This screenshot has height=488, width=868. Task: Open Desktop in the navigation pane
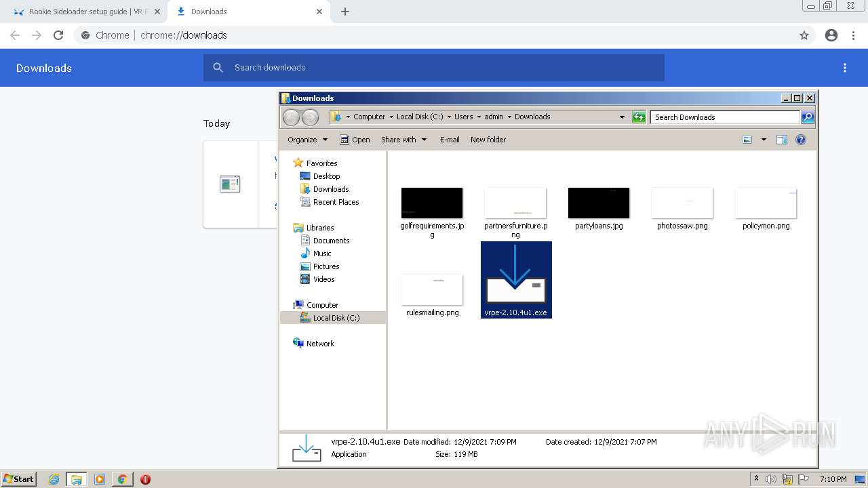[x=326, y=176]
